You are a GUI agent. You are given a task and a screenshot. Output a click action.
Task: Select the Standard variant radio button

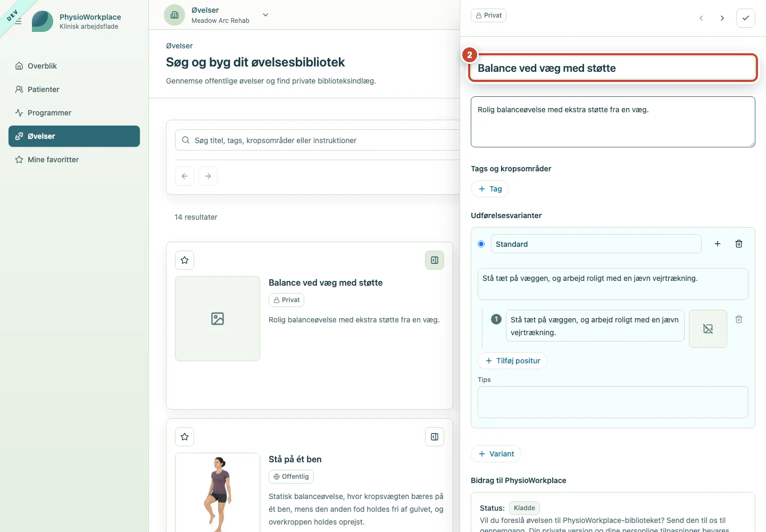(x=481, y=244)
